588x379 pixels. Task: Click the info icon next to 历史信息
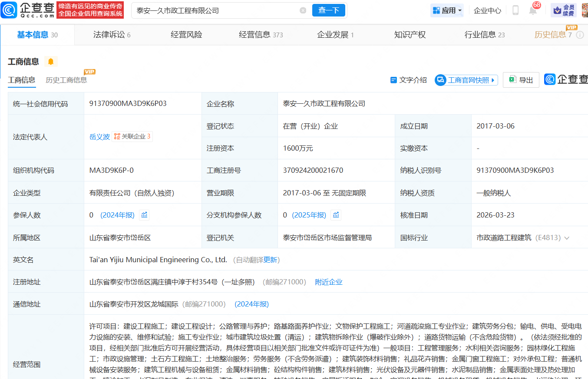click(580, 35)
